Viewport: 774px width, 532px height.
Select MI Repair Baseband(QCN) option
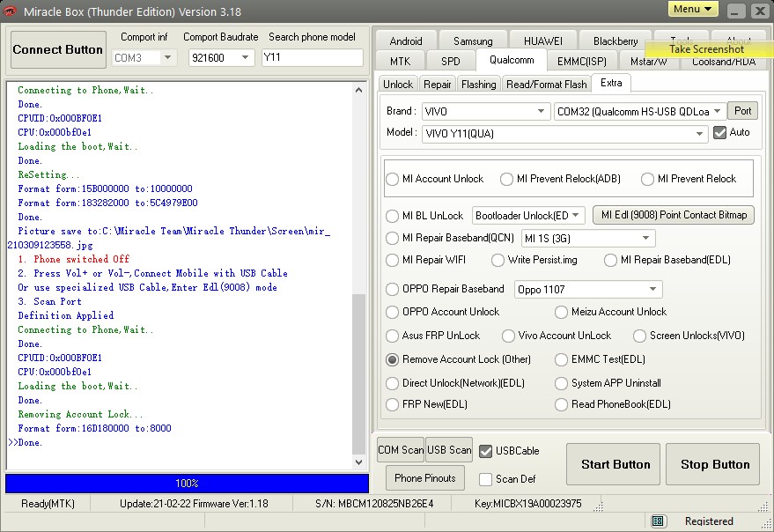pos(392,238)
